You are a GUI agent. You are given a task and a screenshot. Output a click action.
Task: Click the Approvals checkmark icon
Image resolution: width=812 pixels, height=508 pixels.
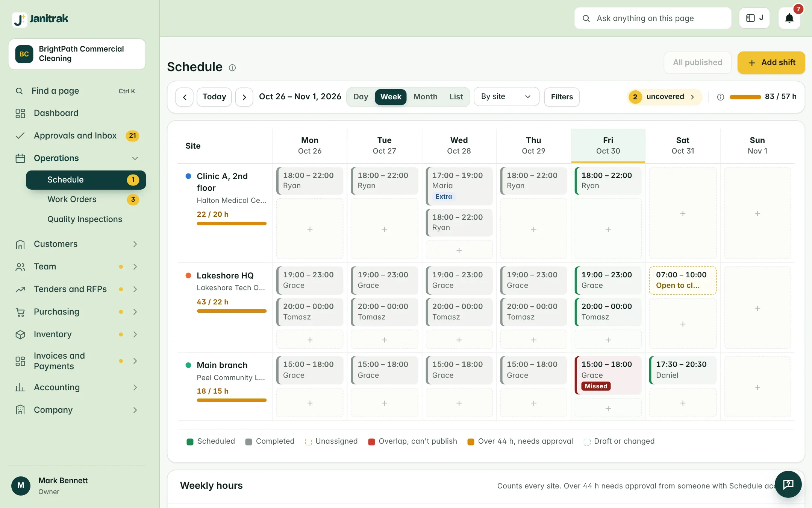(20, 136)
